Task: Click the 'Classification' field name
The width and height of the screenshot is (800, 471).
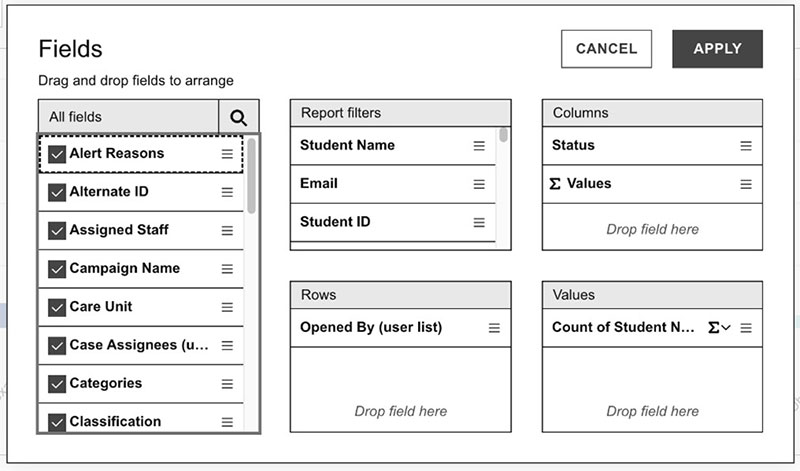Action: coord(115,421)
